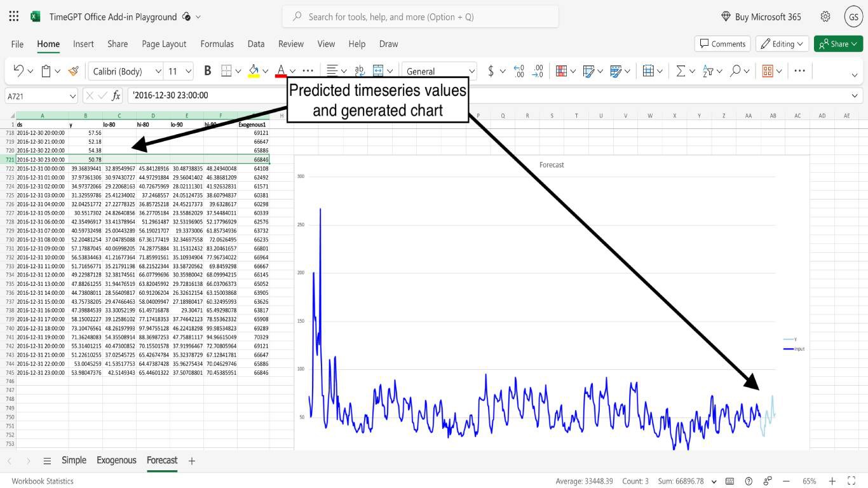Expand the Editing mode dropdown

[782, 44]
